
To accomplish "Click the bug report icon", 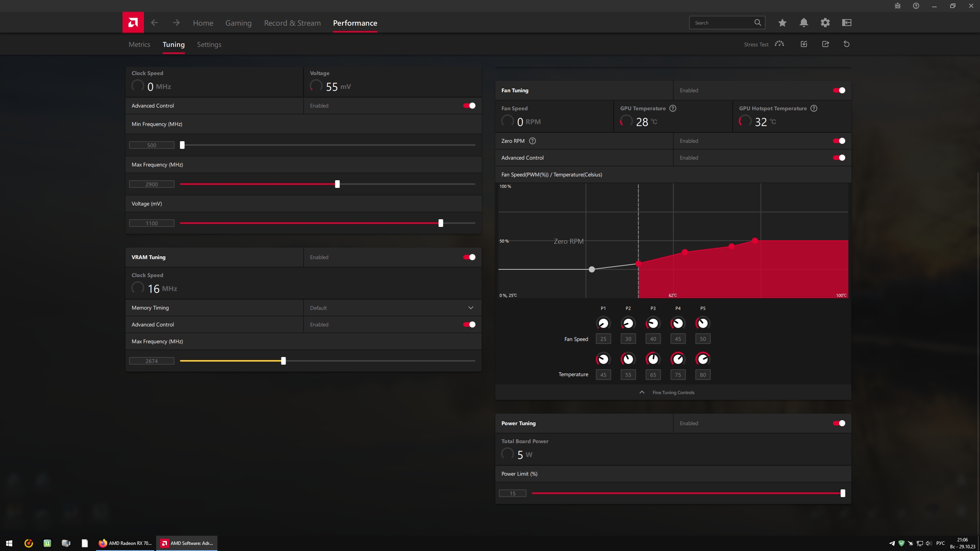I will [897, 6].
